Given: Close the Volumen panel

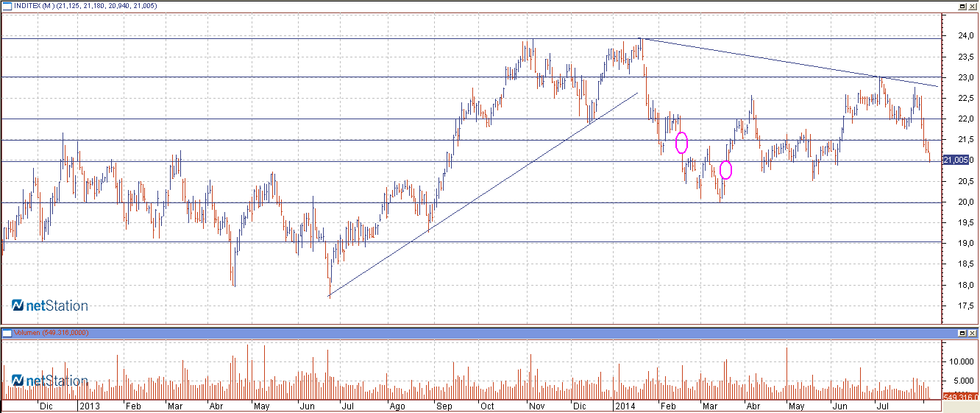Looking at the screenshot, I should click(972, 333).
